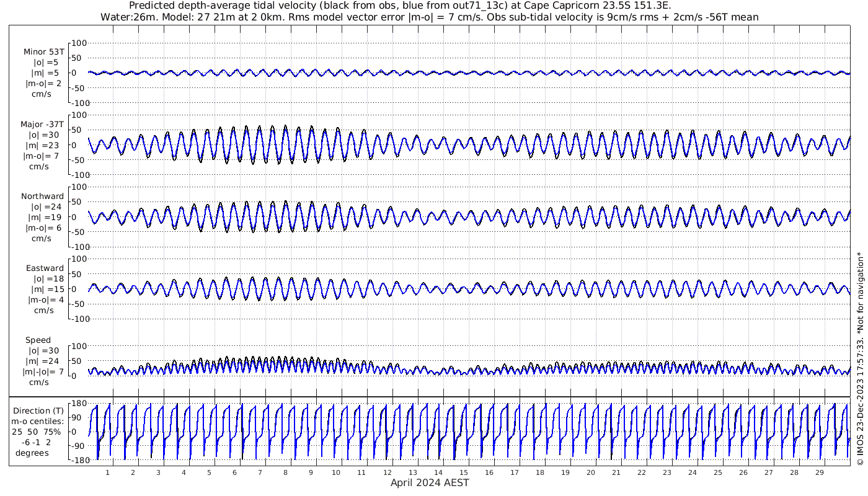The height and width of the screenshot is (496, 868).
Task: Select the 'Speed' panel label
Action: (38, 340)
